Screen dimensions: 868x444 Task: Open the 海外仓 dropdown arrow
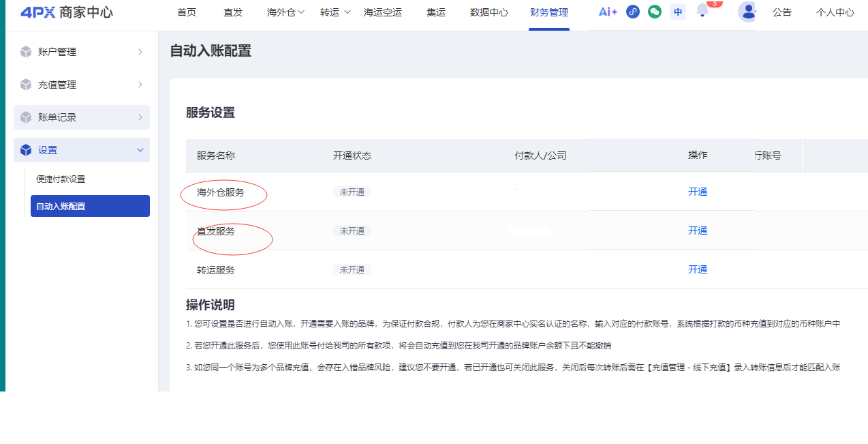tap(301, 12)
